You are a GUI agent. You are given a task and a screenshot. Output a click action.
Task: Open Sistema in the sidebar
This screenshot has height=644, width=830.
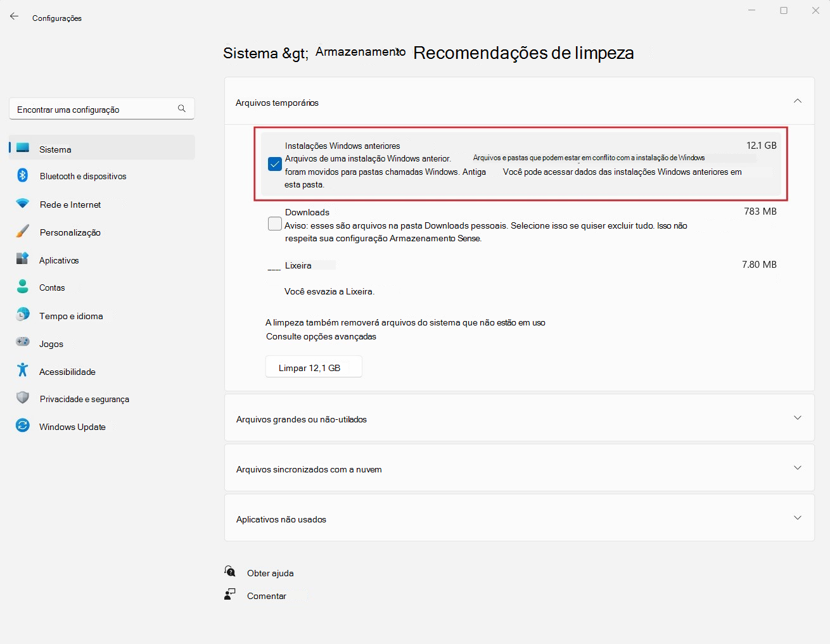102,148
